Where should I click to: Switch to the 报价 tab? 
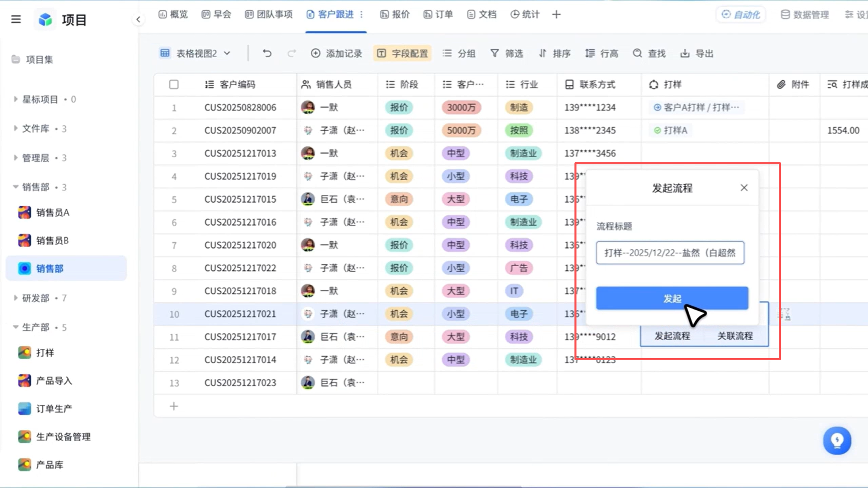tap(395, 14)
